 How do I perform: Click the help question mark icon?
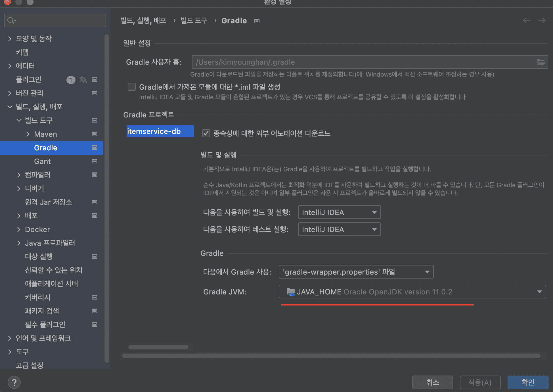(x=14, y=382)
